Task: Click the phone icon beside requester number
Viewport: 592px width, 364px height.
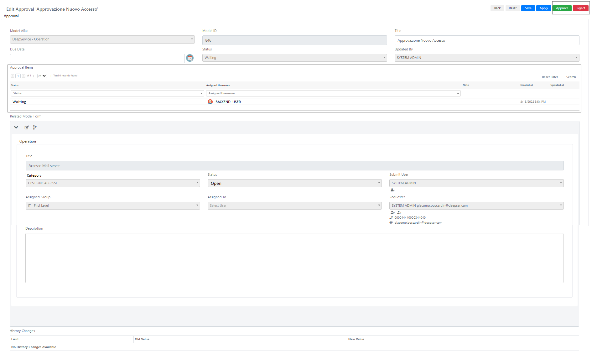Action: click(391, 217)
